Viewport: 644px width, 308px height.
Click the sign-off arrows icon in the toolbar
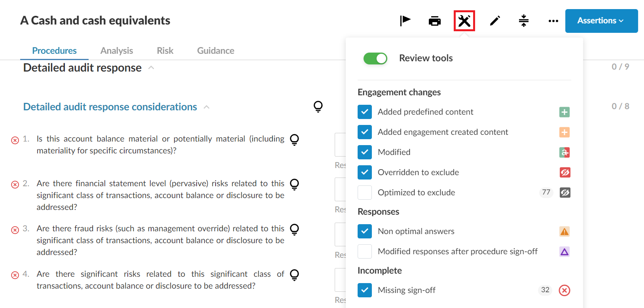[523, 21]
